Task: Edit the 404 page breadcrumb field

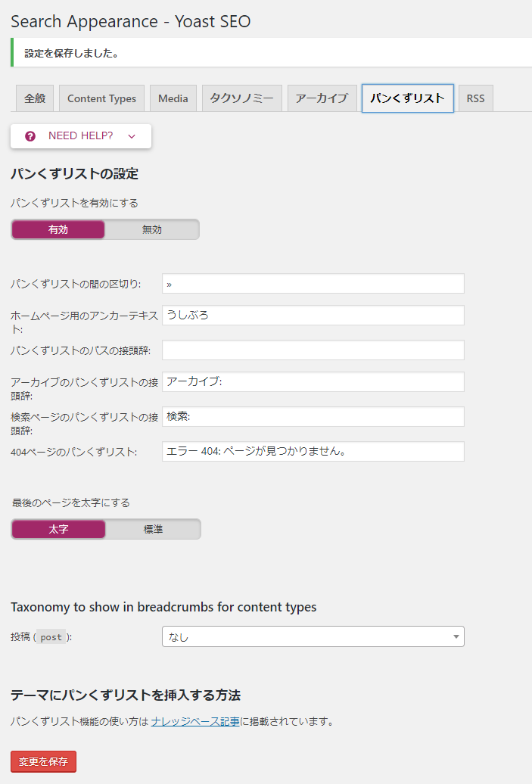Action: (313, 452)
